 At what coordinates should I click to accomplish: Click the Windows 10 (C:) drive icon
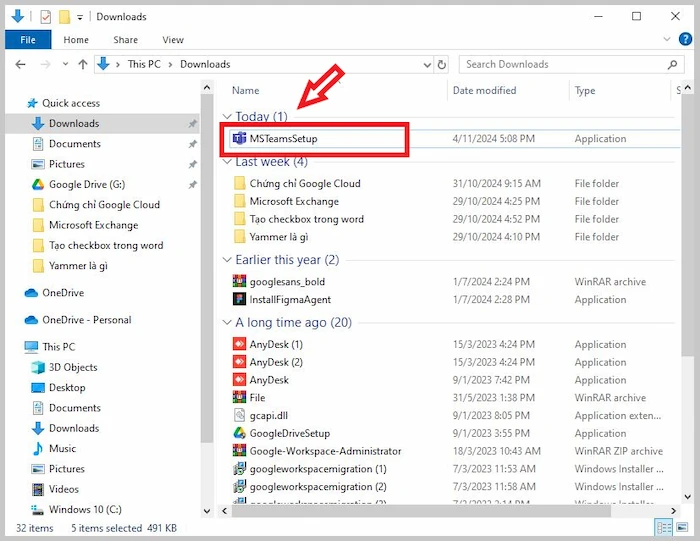click(37, 509)
